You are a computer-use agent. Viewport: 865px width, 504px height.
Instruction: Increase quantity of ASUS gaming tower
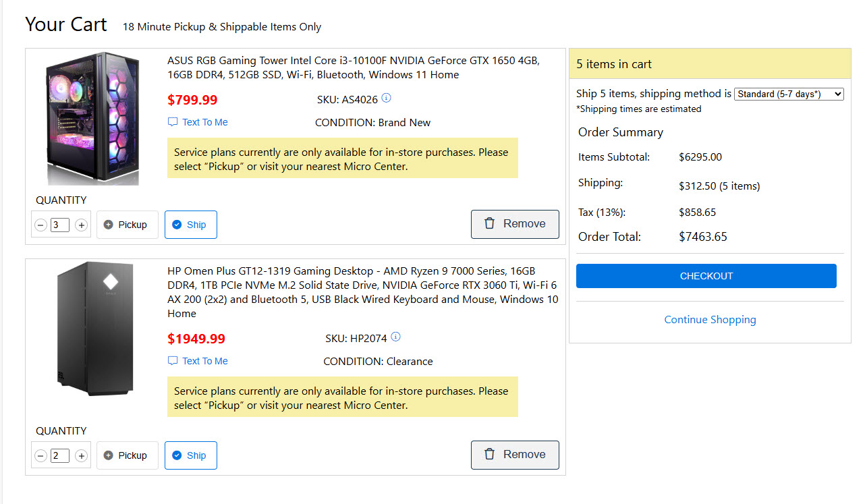point(81,225)
